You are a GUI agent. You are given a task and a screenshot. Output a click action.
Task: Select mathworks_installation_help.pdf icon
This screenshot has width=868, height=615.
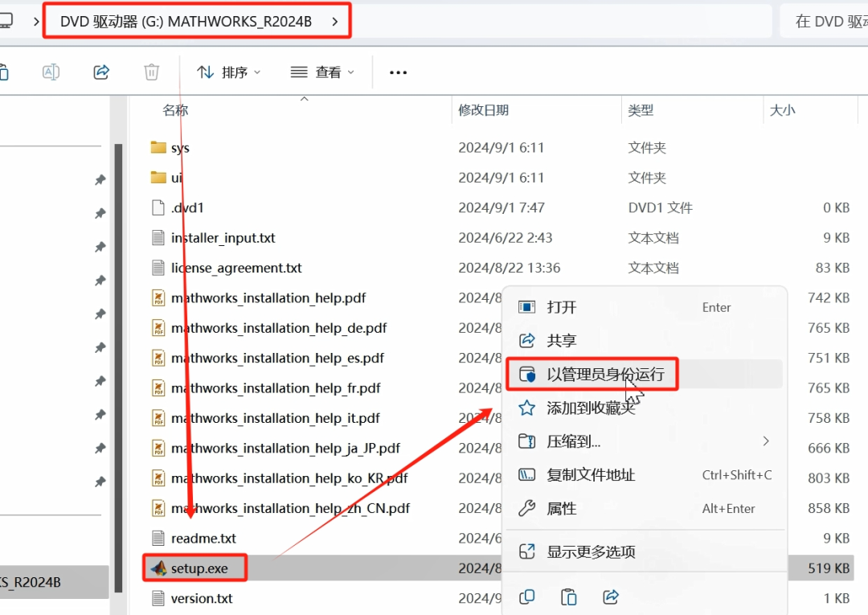158,297
